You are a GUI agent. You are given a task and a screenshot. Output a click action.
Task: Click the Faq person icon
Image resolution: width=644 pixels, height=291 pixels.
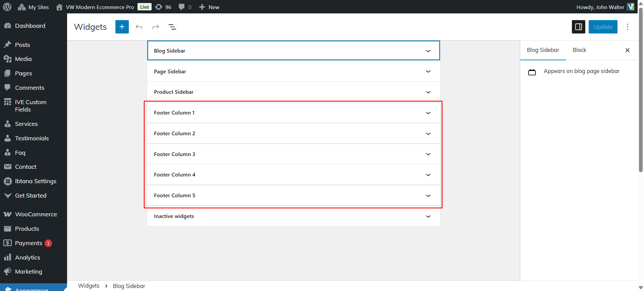7,152
